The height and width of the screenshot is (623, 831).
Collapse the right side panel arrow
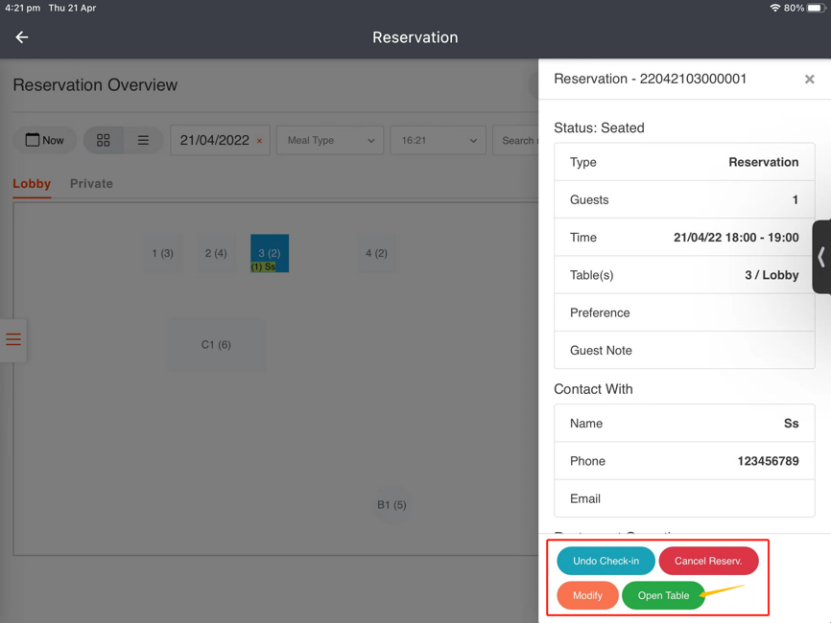point(821,257)
